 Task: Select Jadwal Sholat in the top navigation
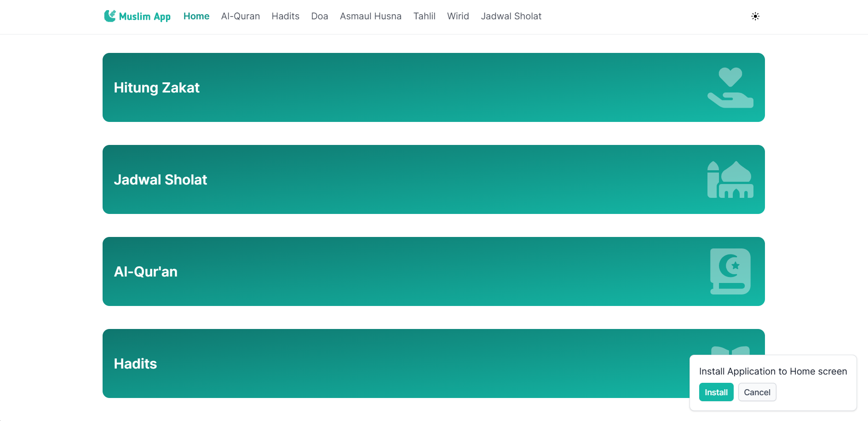[x=512, y=16]
